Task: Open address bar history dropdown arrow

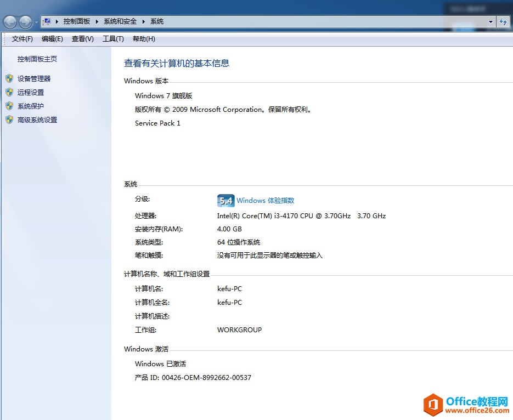Action: [x=491, y=22]
